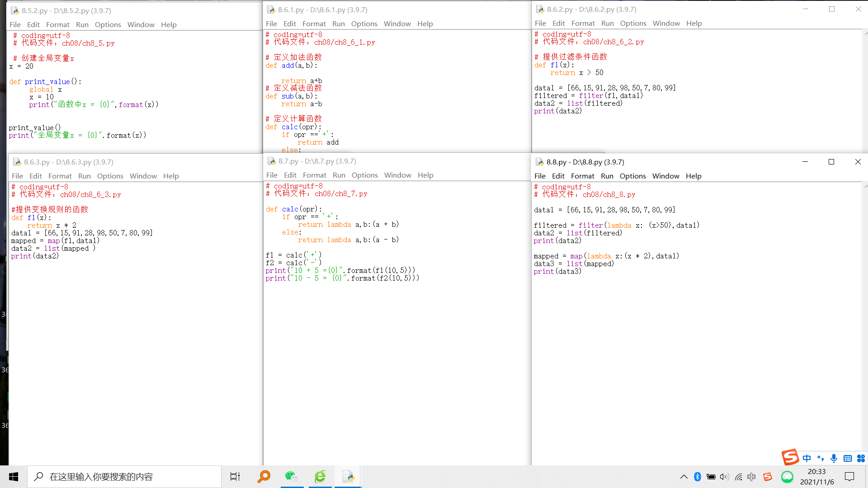Open the File menu in the 8.6.3.py window

(17, 176)
